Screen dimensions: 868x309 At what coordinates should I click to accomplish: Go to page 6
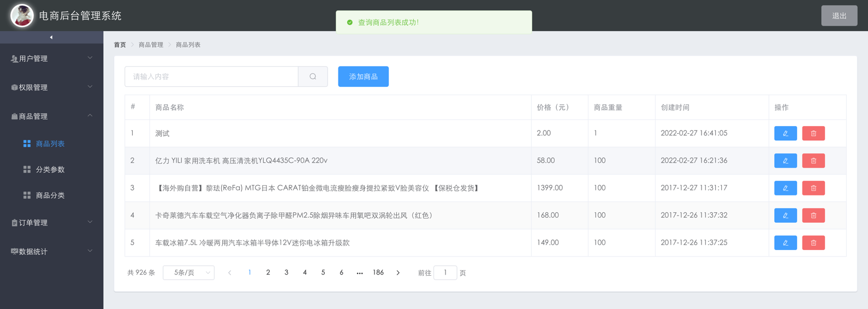click(341, 272)
